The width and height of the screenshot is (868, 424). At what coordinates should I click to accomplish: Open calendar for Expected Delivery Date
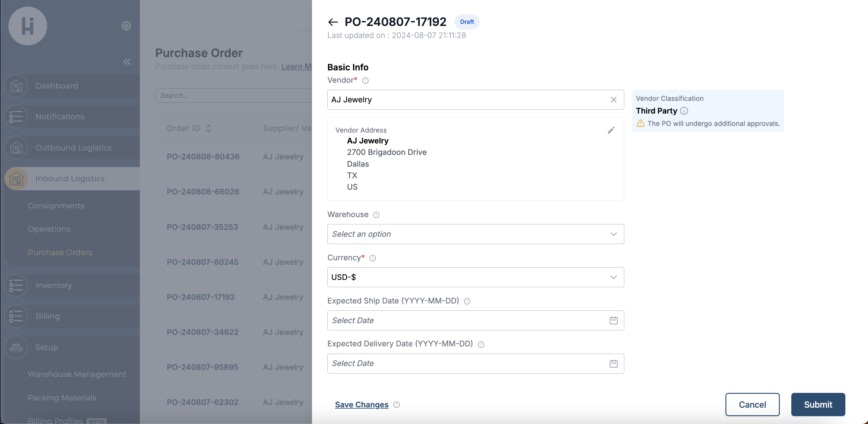[613, 364]
